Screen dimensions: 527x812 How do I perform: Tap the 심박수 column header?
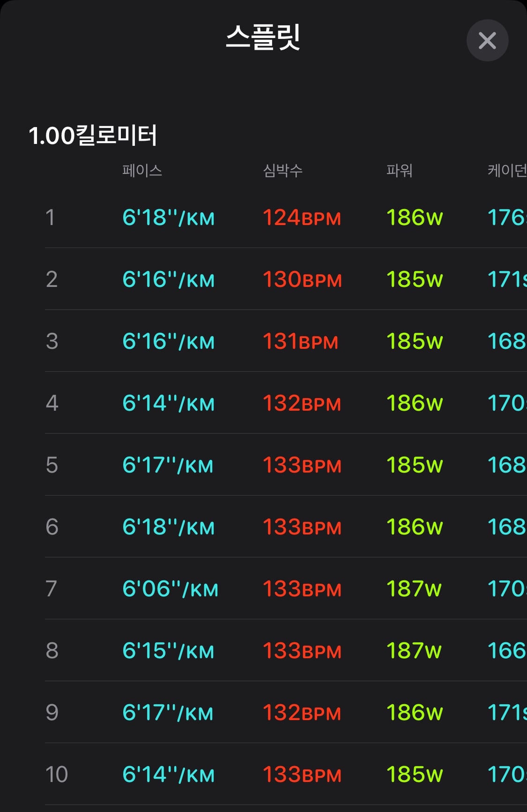coord(283,170)
